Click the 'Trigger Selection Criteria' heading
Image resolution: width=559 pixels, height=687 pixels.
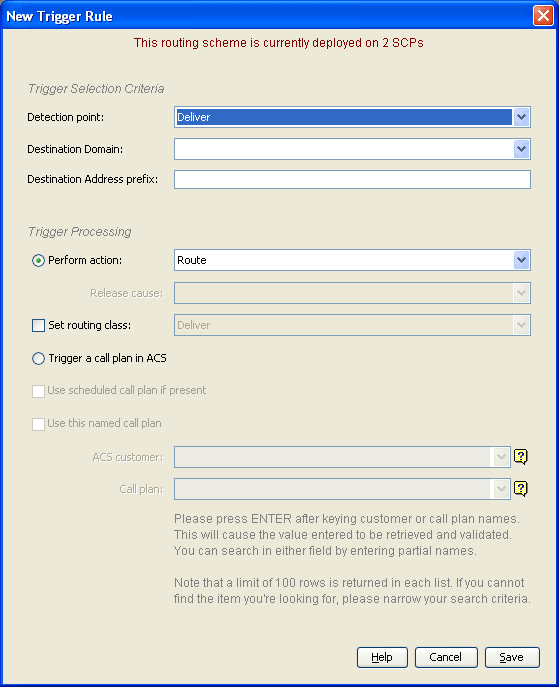point(96,89)
